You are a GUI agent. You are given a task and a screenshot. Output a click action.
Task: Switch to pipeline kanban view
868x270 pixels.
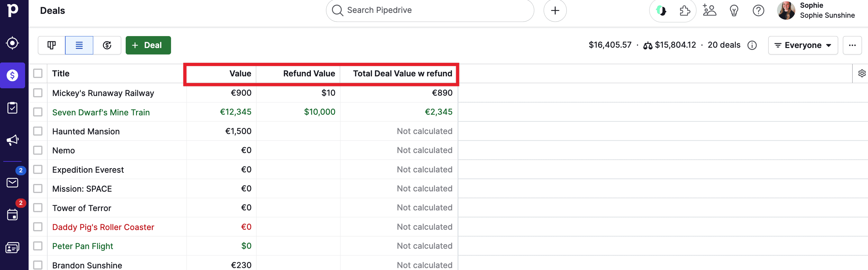click(51, 45)
